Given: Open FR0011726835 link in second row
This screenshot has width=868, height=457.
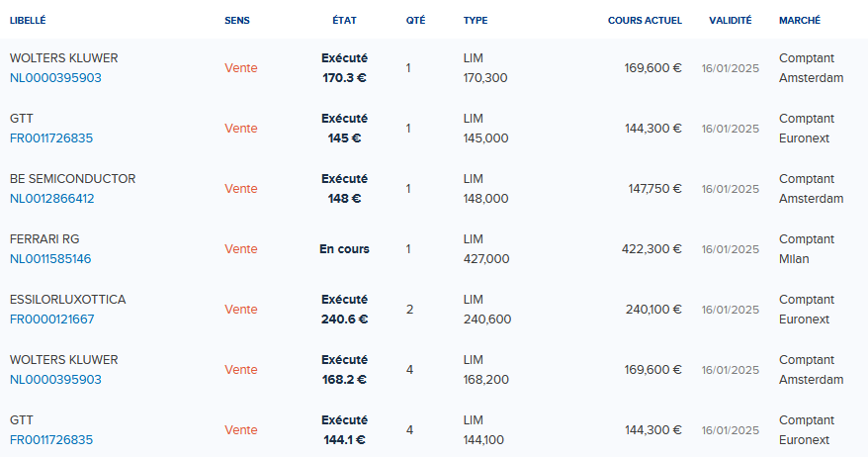Looking at the screenshot, I should [x=51, y=137].
